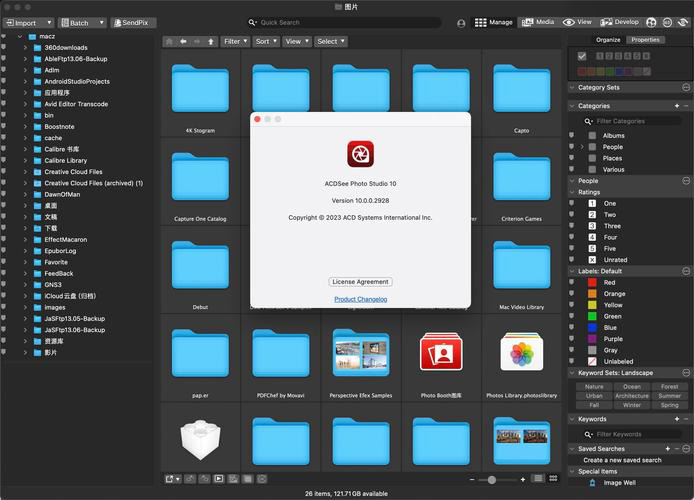Select the rating One icon
This screenshot has height=500, width=694.
coord(592,204)
